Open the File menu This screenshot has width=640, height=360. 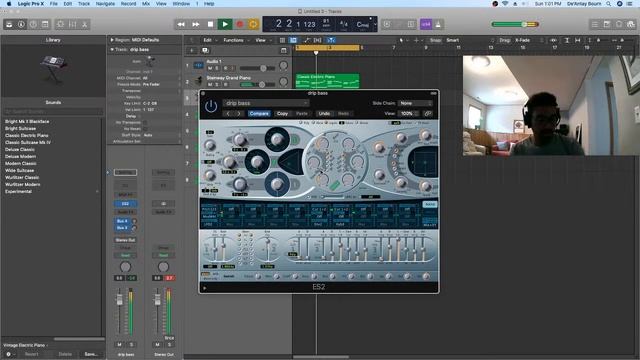pos(53,4)
